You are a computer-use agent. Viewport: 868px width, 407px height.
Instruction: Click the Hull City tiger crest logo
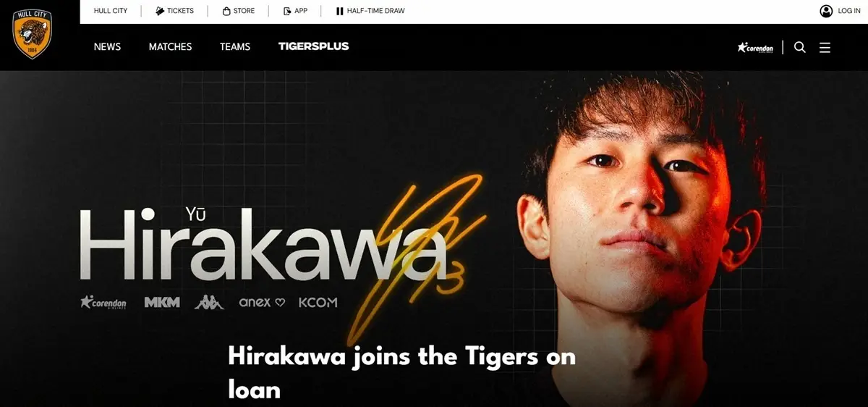32,35
